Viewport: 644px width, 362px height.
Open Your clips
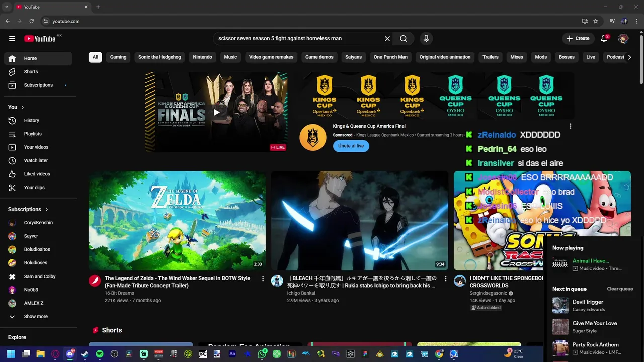tap(38, 188)
